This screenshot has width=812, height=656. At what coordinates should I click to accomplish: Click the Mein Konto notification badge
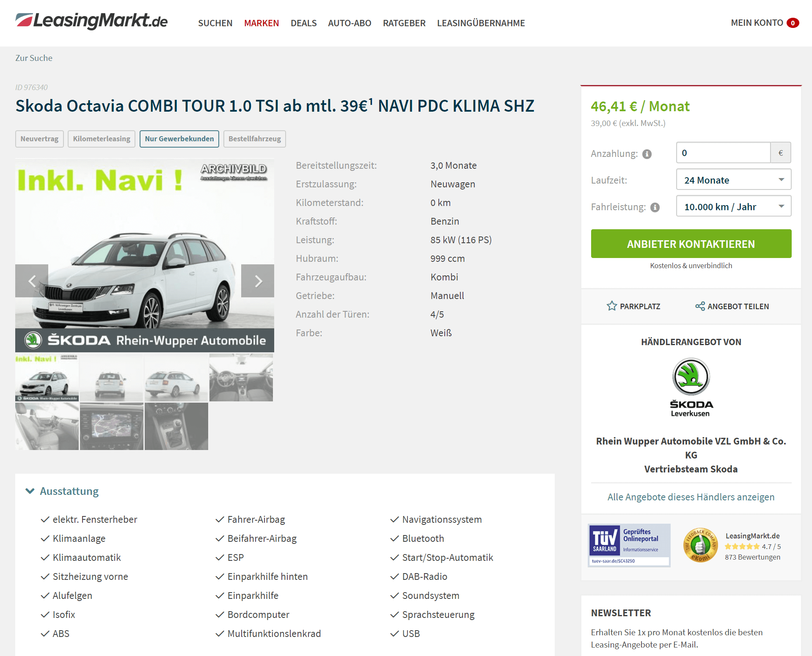tap(793, 23)
